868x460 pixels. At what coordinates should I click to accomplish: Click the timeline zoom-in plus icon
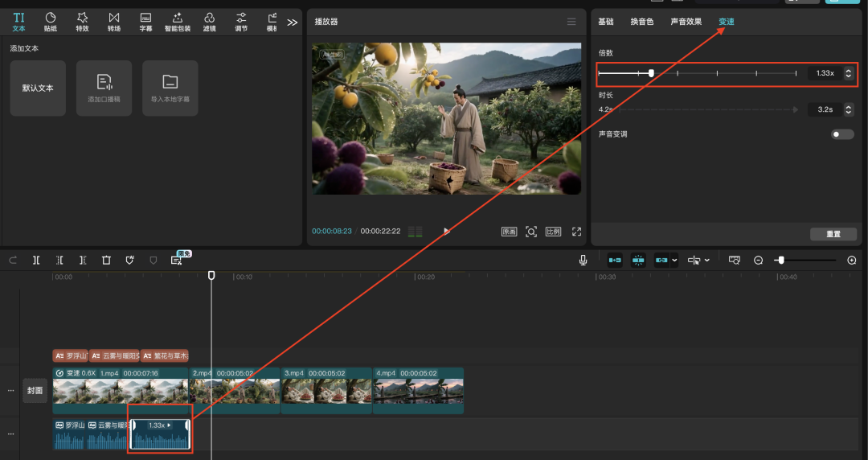coord(852,260)
